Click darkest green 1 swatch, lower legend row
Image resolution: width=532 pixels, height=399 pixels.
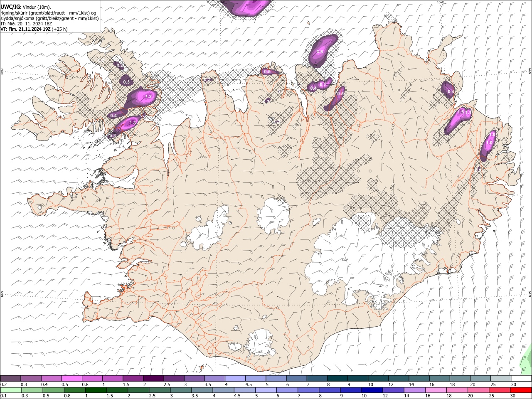(x=96, y=390)
